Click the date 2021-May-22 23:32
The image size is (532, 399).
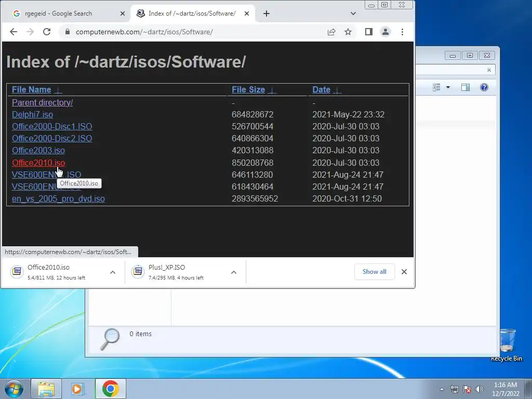[x=349, y=115]
